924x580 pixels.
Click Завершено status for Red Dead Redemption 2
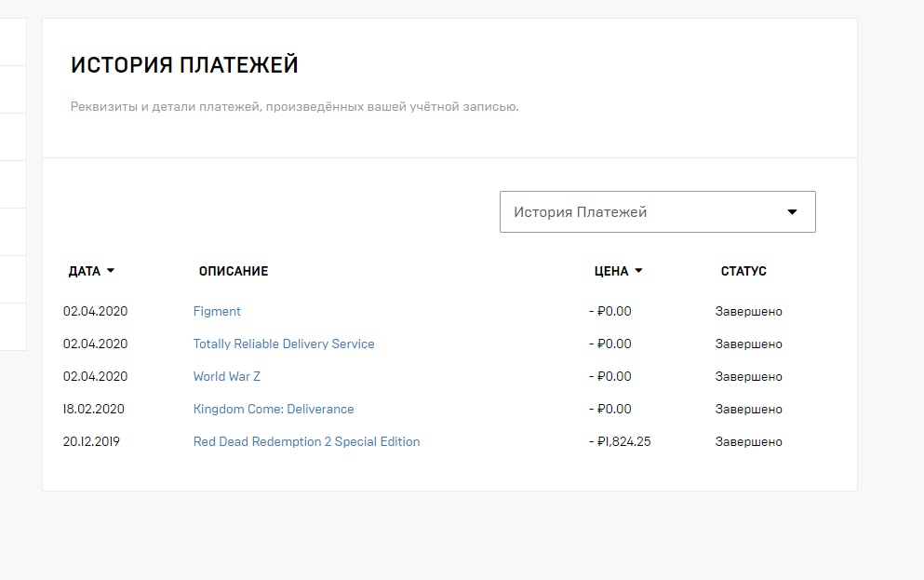[748, 442]
